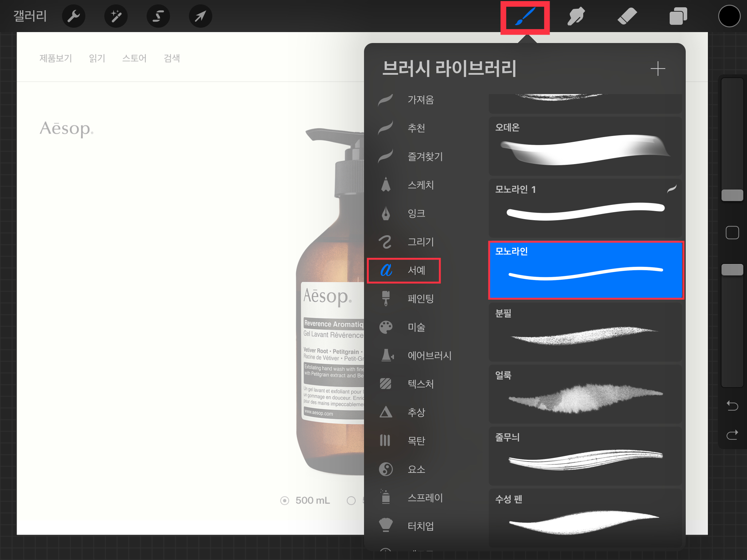The width and height of the screenshot is (747, 560).
Task: Open the active black color swatch
Action: click(729, 16)
